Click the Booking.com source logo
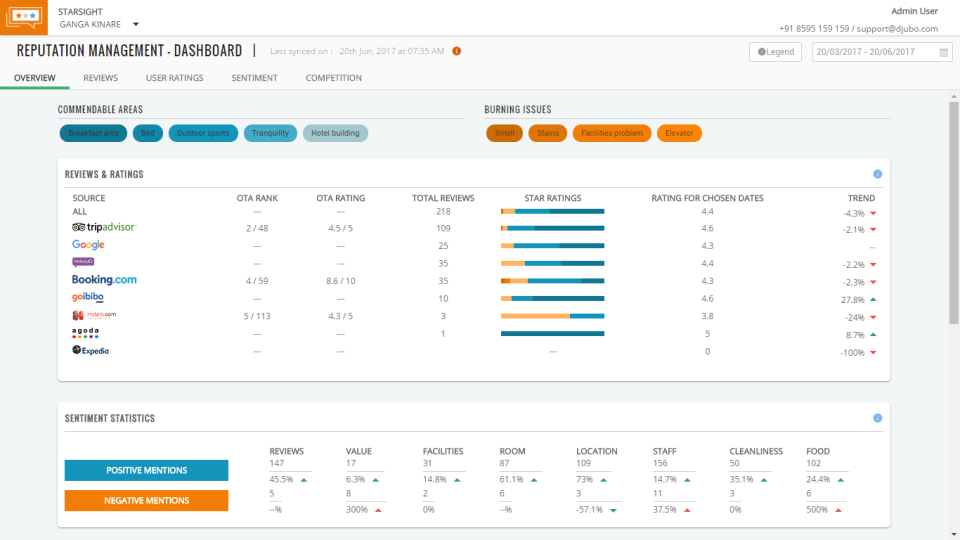The width and height of the screenshot is (960, 540). (104, 281)
